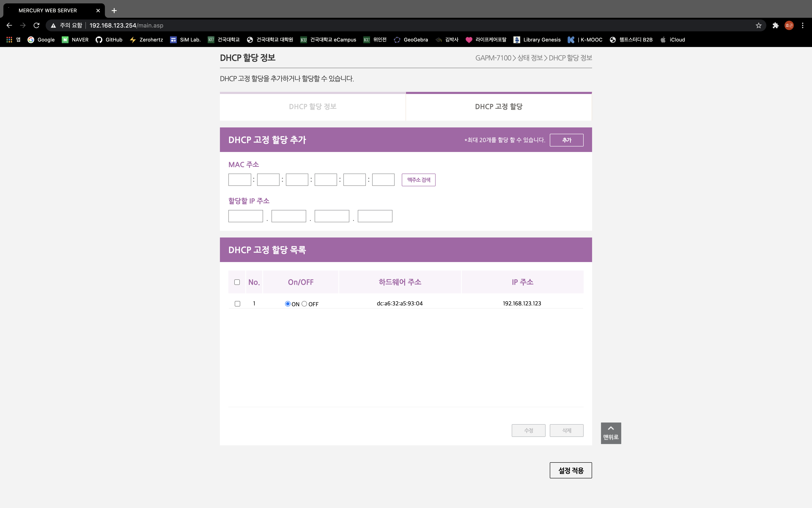Image resolution: width=812 pixels, height=508 pixels.
Task: Check the checkbox for row 1
Action: pos(237,304)
